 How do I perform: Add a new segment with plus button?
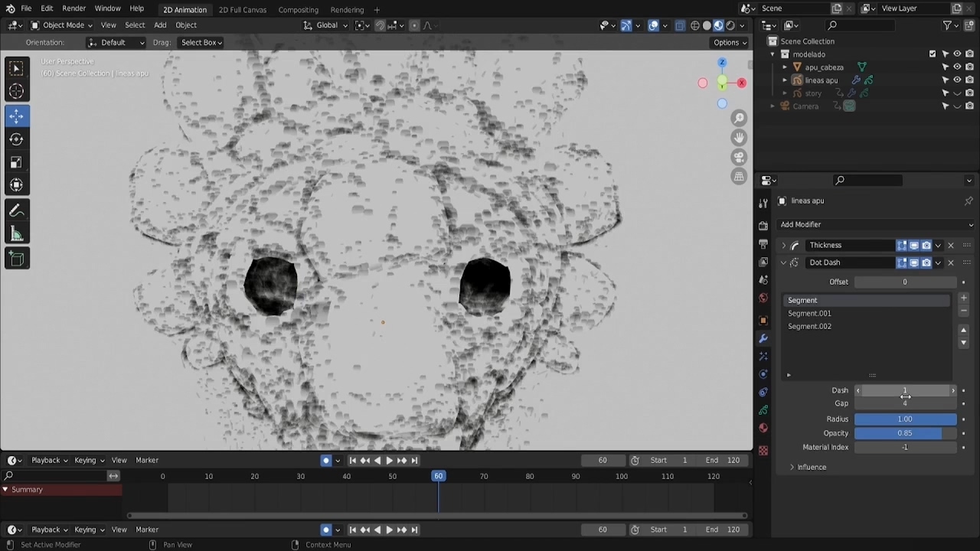pos(963,298)
